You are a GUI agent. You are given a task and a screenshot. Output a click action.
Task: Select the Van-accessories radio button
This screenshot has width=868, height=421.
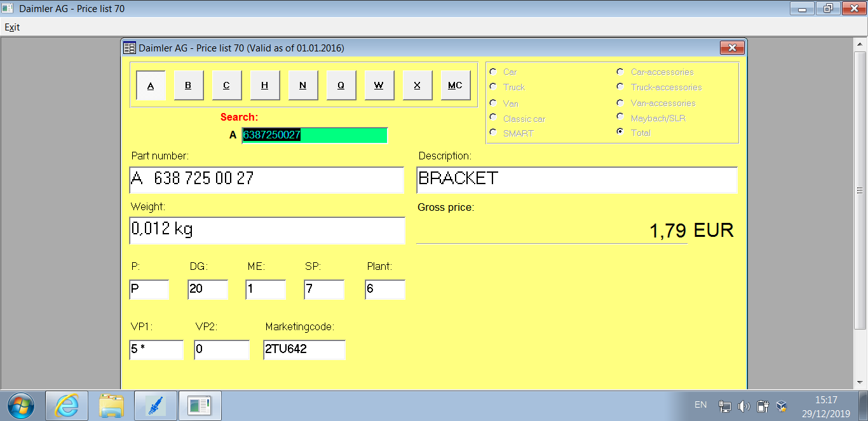(620, 103)
